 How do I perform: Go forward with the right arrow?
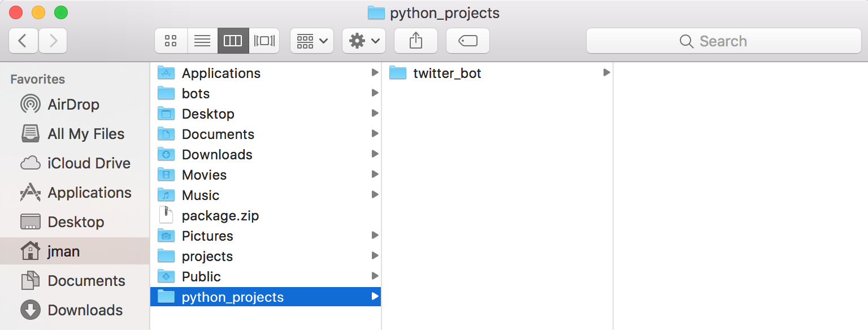[53, 41]
